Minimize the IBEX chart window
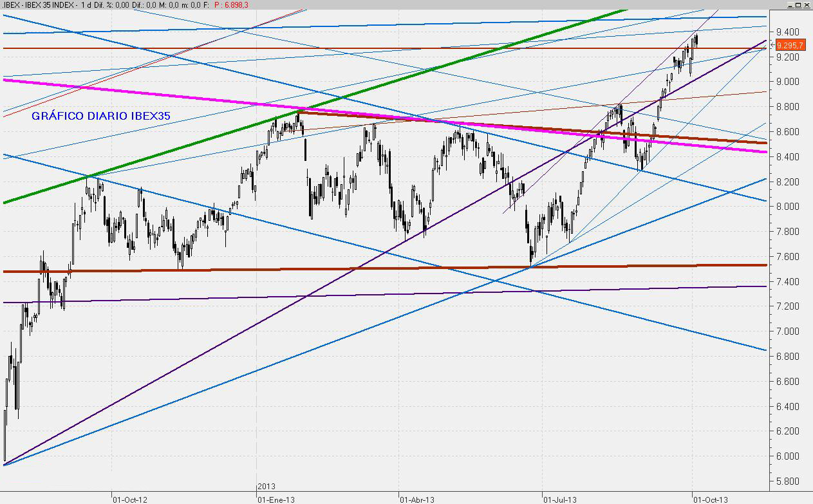The height and width of the screenshot is (504, 813). [789, 5]
